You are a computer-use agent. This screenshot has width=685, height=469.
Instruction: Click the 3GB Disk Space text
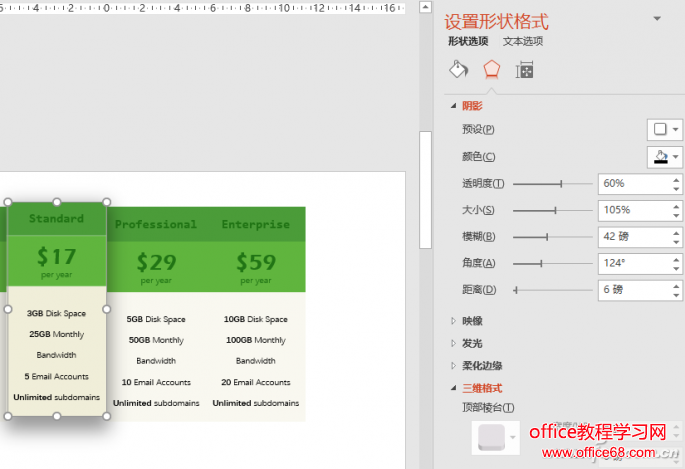click(x=56, y=314)
